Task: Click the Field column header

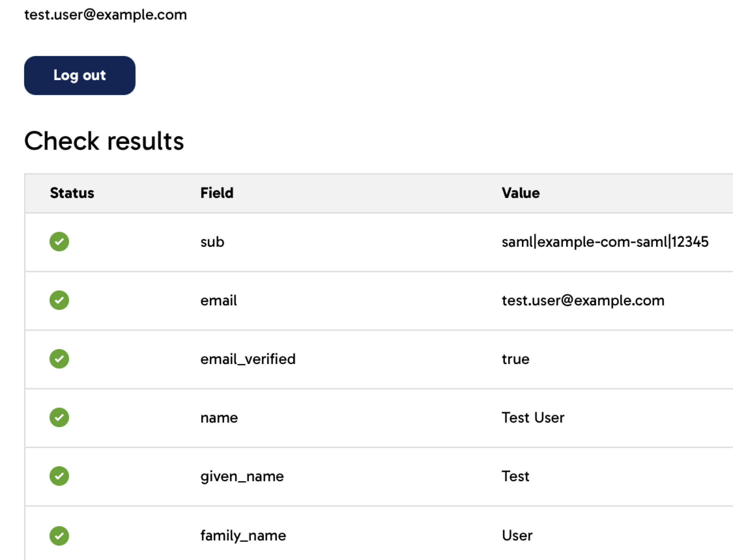Action: (x=217, y=192)
